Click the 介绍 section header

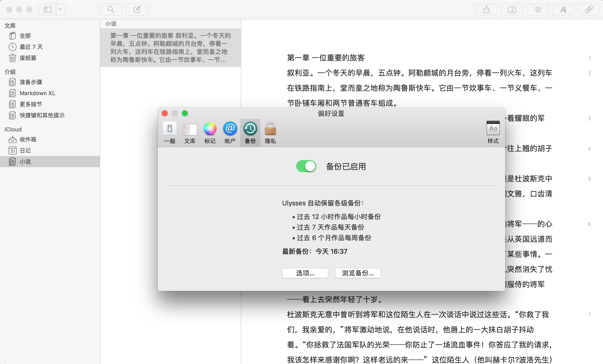point(10,72)
